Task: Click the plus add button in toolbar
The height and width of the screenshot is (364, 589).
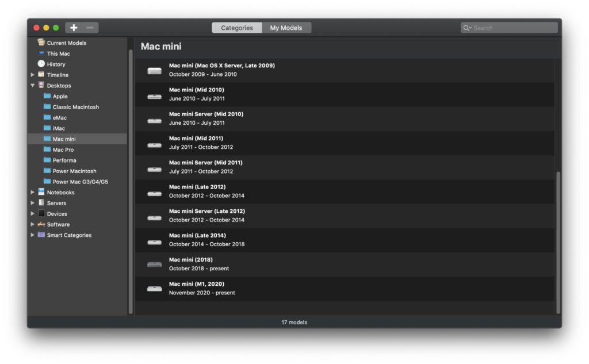Action: [x=74, y=28]
